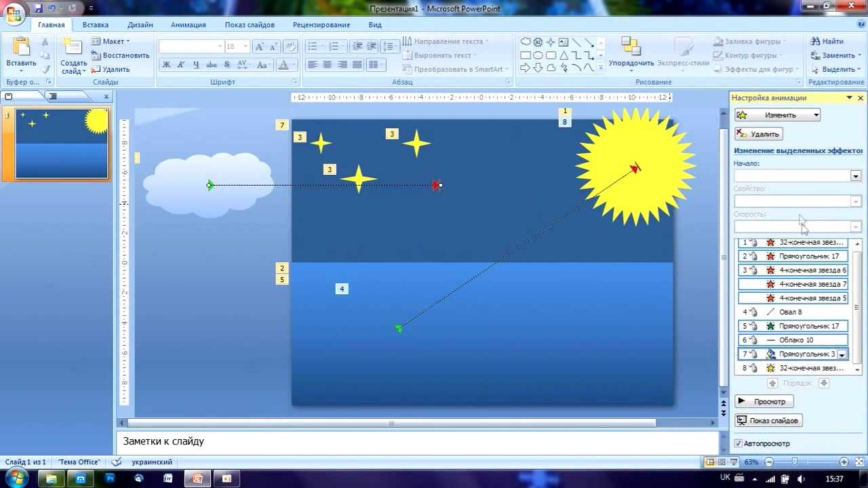The width and height of the screenshot is (868, 488).
Task: Click the Изменить effect button
Action: tap(778, 115)
